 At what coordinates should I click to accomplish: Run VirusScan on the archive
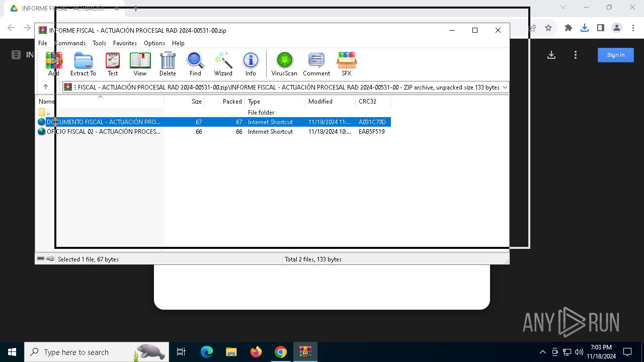point(284,64)
